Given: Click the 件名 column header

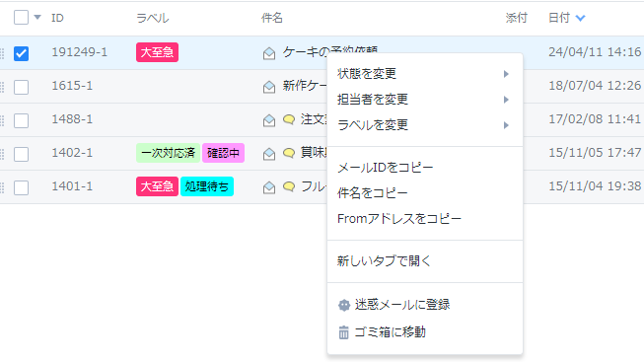Looking at the screenshot, I should click(x=271, y=18).
